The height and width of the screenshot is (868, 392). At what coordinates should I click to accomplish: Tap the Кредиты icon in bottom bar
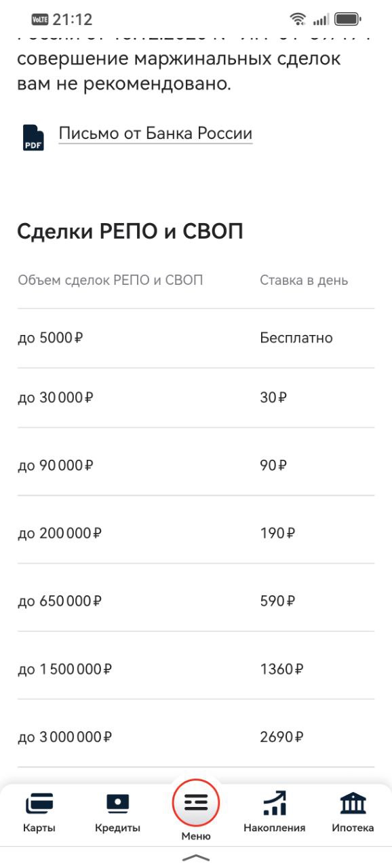(x=117, y=804)
